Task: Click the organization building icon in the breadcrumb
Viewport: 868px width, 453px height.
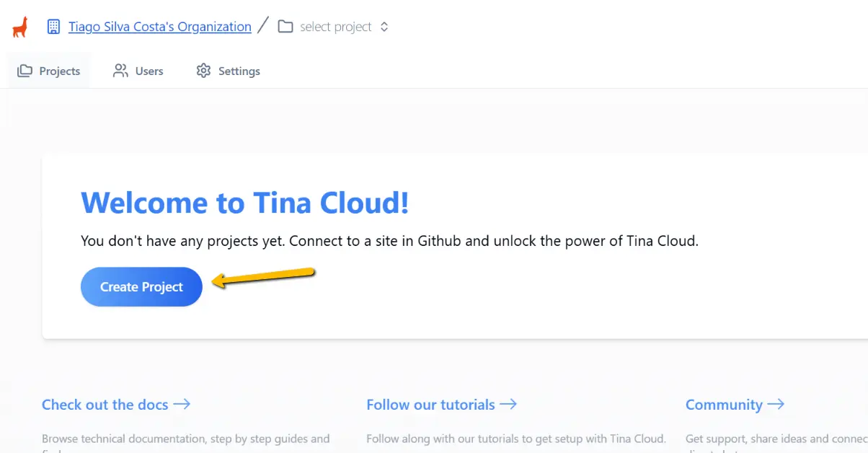Action: click(x=53, y=26)
